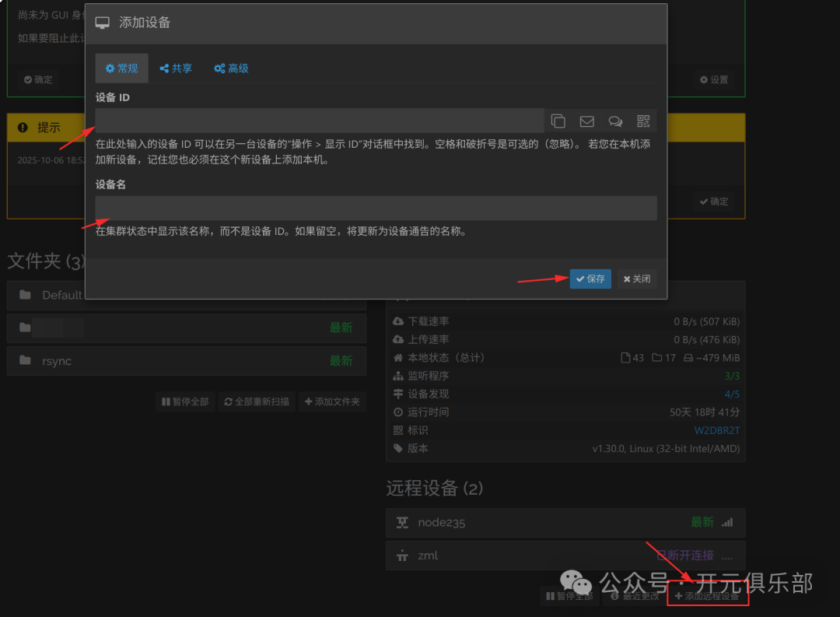Viewport: 840px width, 617px height.
Task: Open the 高级 (Advanced) tab
Action: pos(231,68)
